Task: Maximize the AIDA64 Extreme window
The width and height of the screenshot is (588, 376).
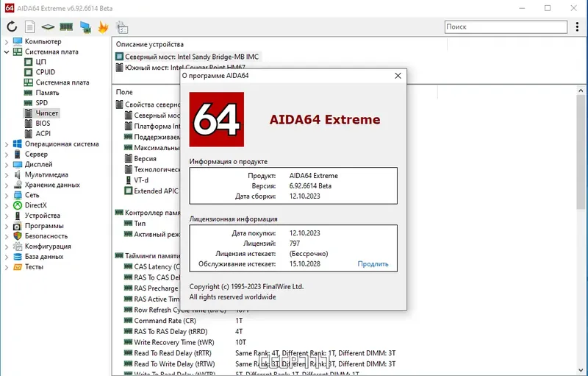Action: pos(548,8)
